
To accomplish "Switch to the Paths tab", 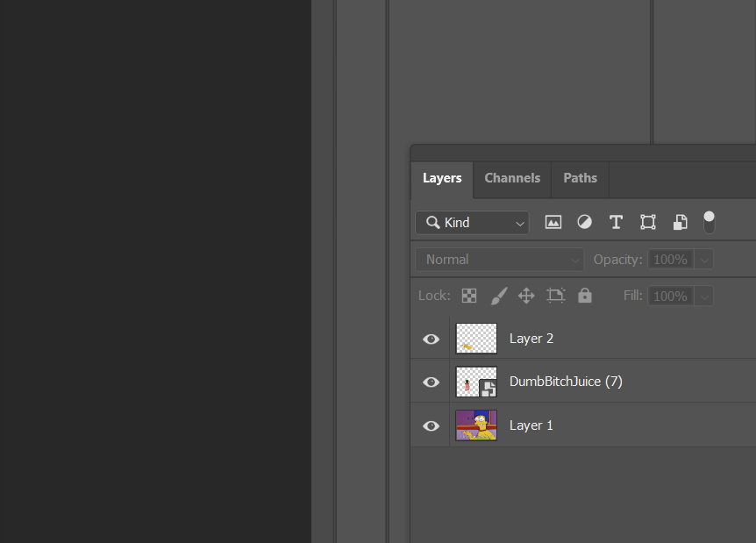I will click(x=580, y=178).
